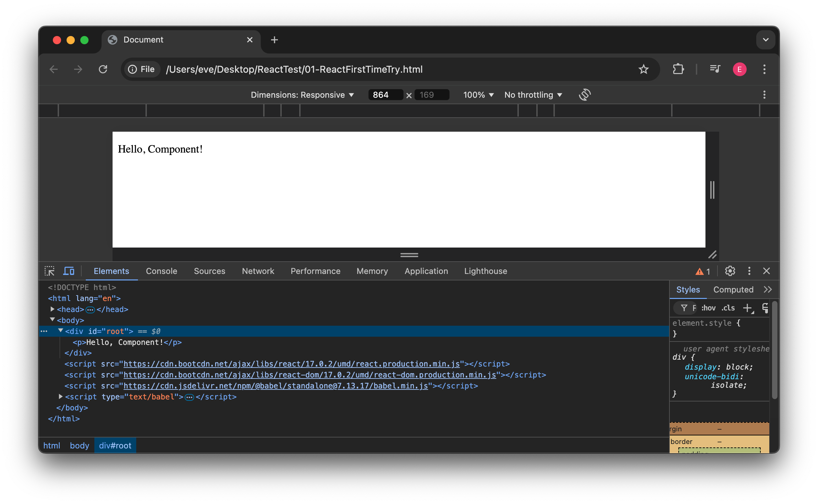This screenshot has width=818, height=504.
Task: Rotate the device orientation
Action: (x=585, y=95)
